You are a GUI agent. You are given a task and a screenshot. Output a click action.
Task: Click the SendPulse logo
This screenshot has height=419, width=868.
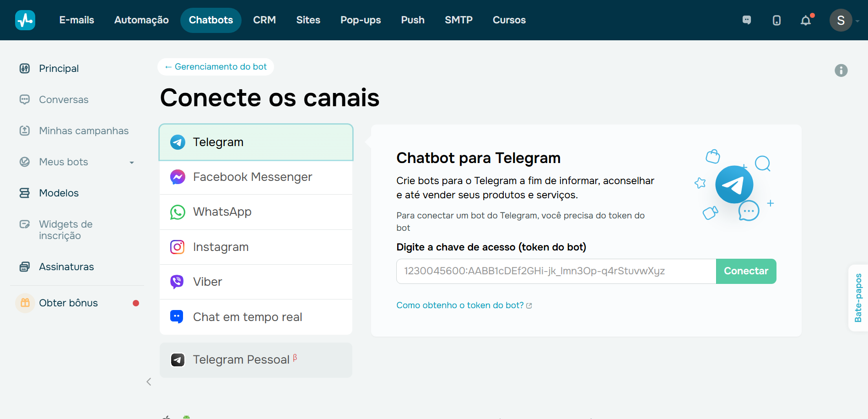click(x=25, y=20)
